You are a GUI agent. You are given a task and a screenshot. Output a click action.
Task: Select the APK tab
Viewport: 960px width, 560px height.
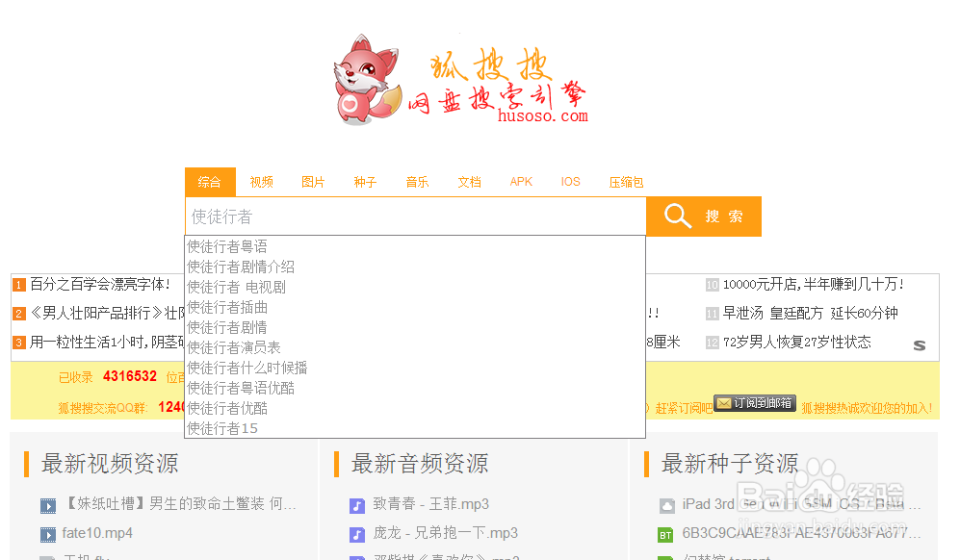pos(521,182)
